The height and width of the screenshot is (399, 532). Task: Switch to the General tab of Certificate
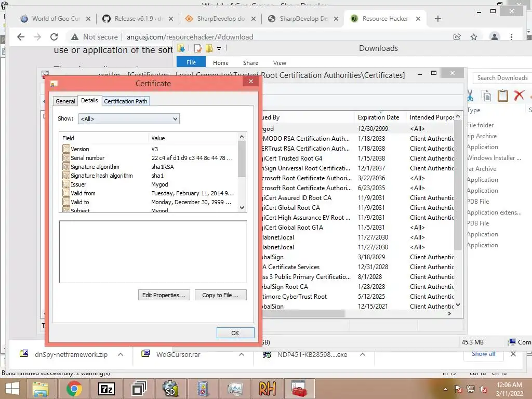coord(65,101)
